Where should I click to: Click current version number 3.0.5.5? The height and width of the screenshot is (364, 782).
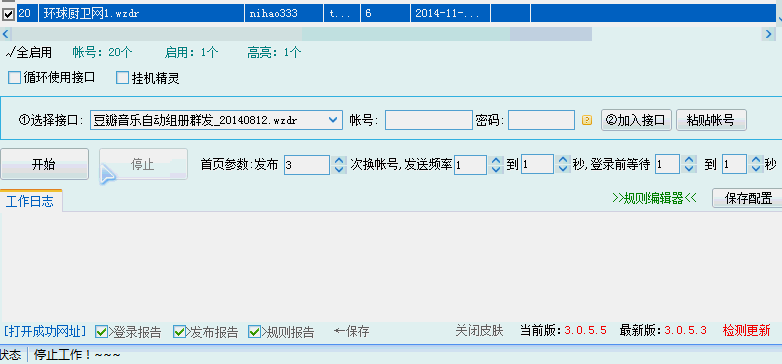tap(586, 331)
